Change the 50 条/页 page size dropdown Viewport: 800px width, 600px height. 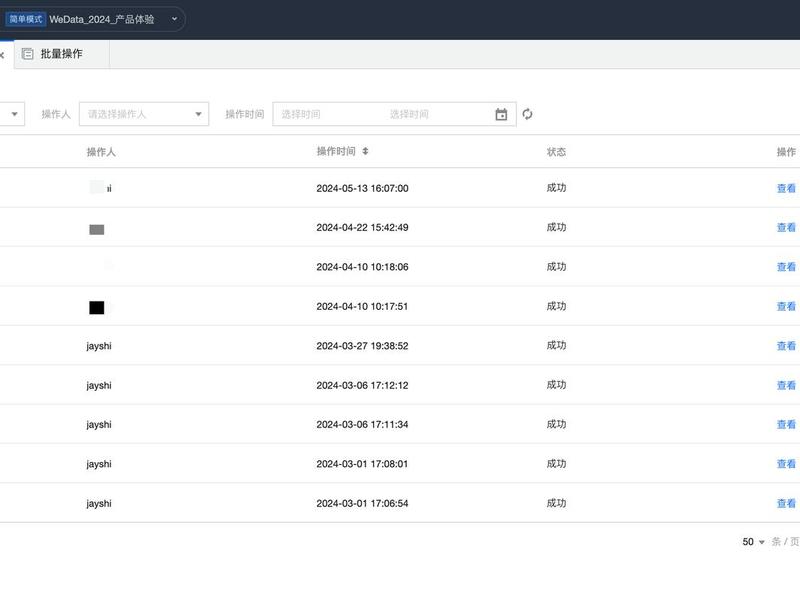753,541
